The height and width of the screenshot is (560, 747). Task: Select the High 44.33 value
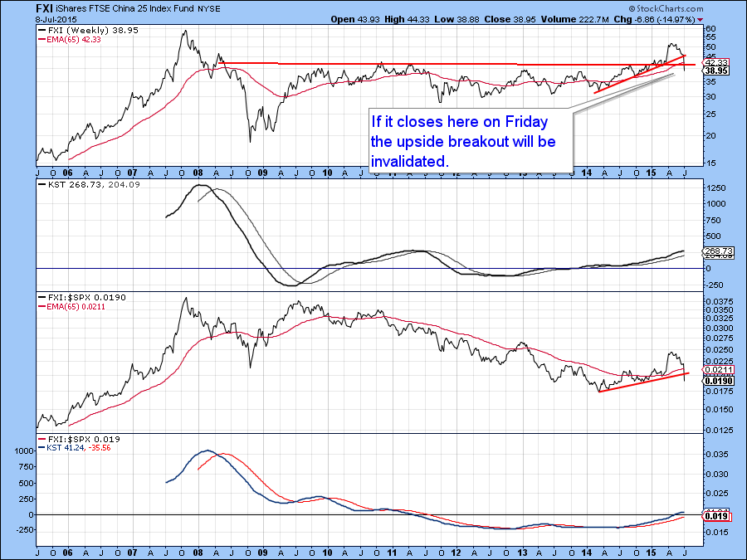407,20
